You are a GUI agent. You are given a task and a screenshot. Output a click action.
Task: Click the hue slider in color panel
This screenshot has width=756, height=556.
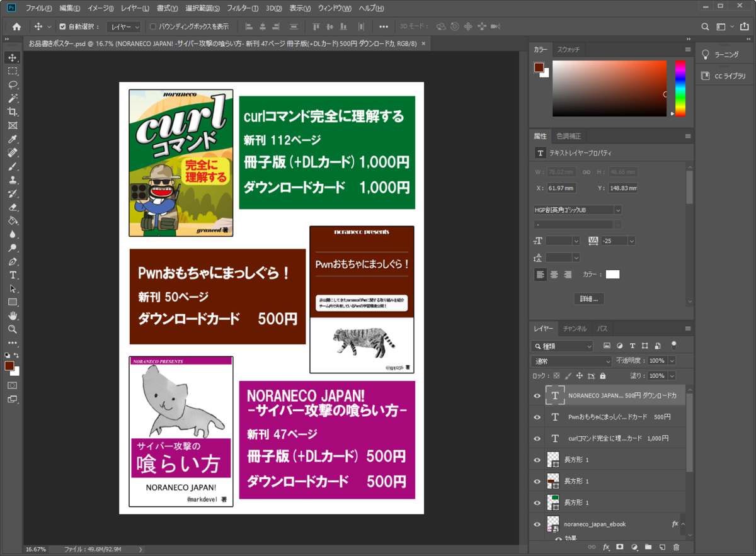(x=680, y=88)
